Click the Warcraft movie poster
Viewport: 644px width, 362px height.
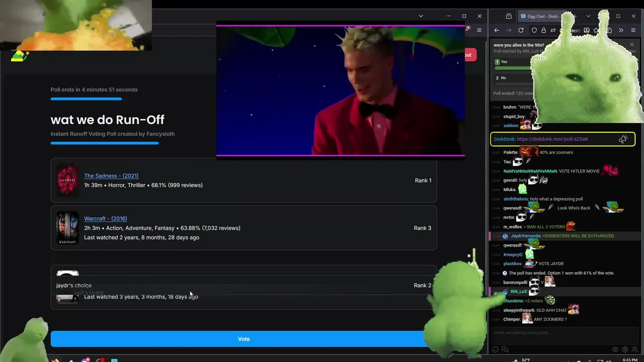point(67,228)
